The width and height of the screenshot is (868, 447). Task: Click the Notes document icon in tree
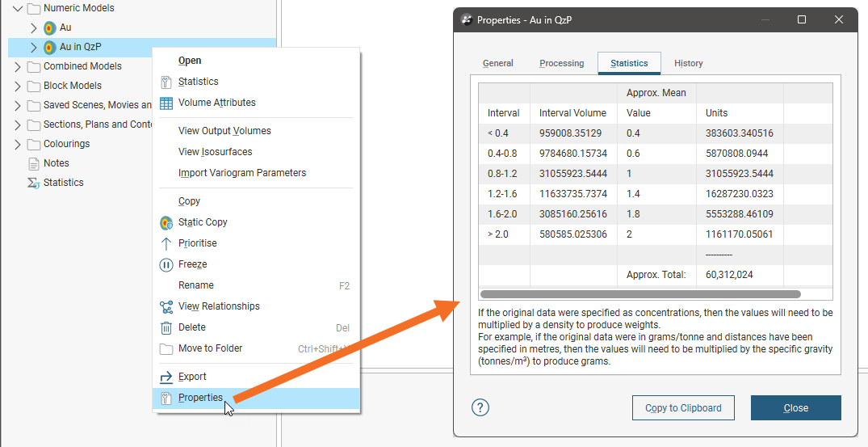pos(34,163)
